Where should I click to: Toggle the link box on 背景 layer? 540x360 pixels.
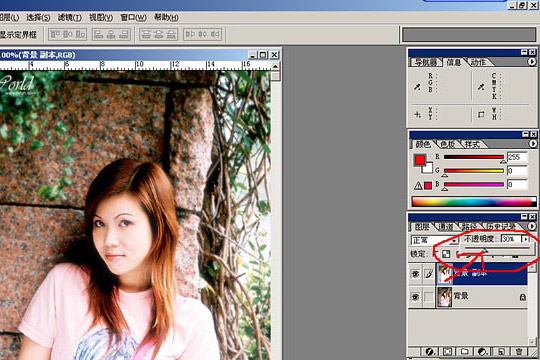[x=429, y=297]
